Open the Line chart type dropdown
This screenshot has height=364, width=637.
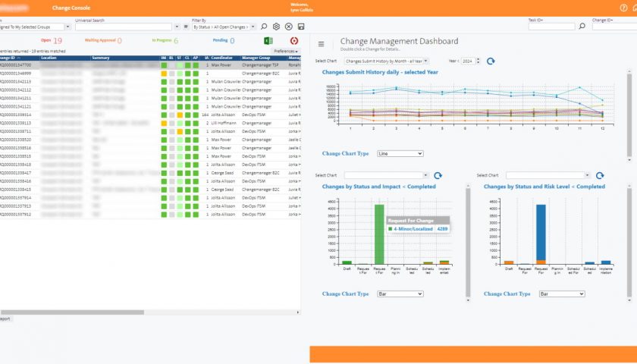pyautogui.click(x=400, y=153)
